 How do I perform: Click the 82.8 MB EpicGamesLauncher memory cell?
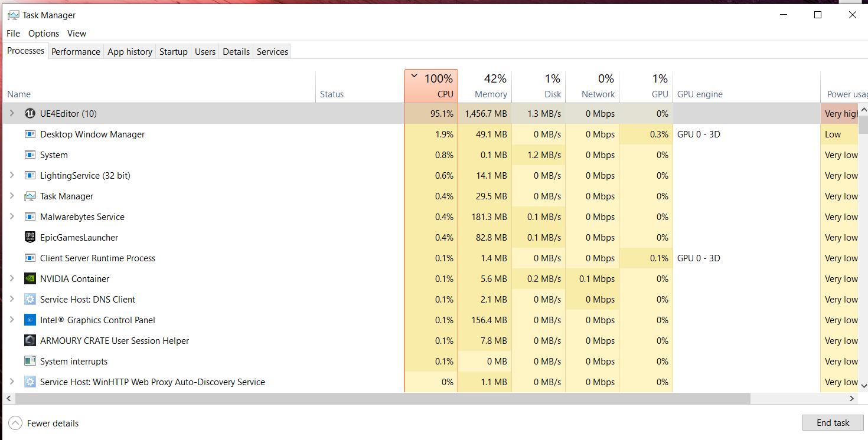(485, 237)
